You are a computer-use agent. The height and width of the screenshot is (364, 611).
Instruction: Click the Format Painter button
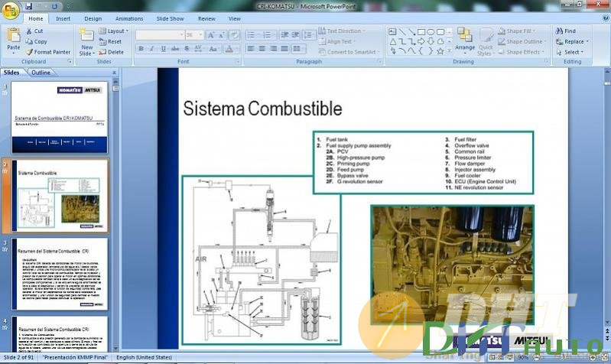(x=48, y=52)
